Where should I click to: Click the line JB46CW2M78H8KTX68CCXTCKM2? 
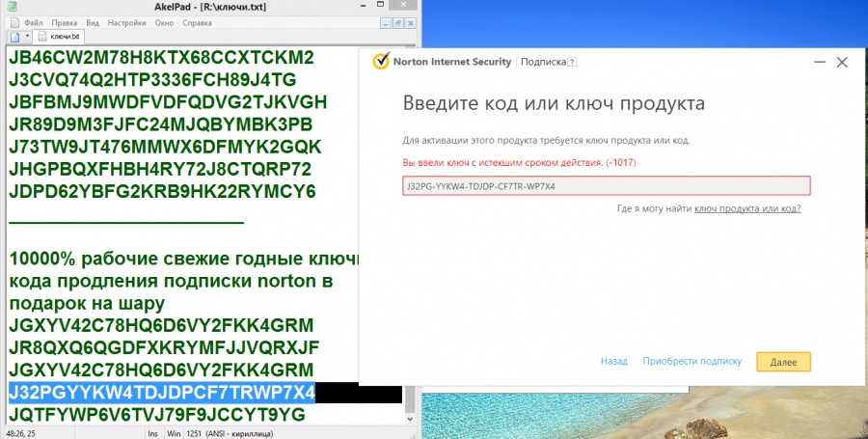click(161, 58)
